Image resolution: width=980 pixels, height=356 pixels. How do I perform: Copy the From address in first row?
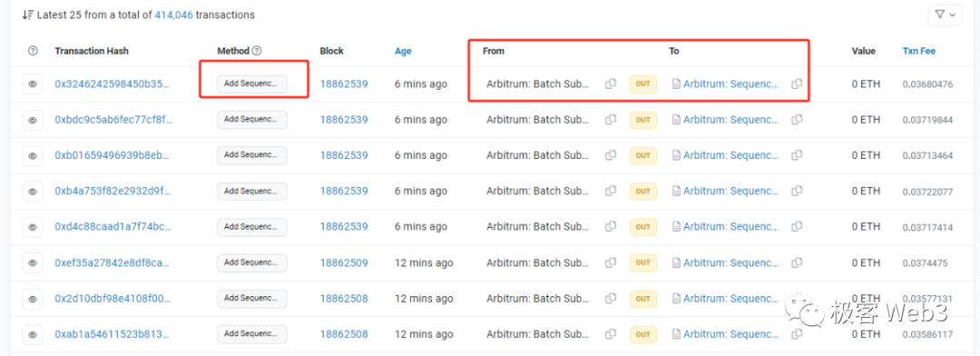pos(611,84)
